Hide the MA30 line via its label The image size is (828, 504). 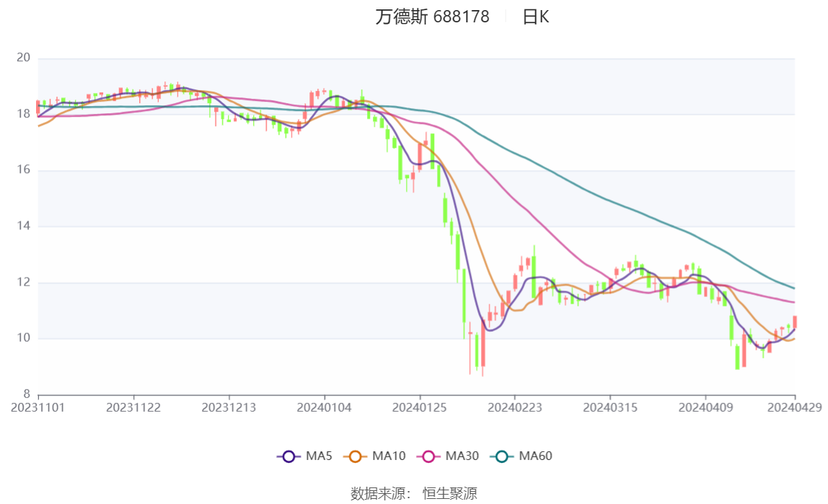tap(462, 456)
